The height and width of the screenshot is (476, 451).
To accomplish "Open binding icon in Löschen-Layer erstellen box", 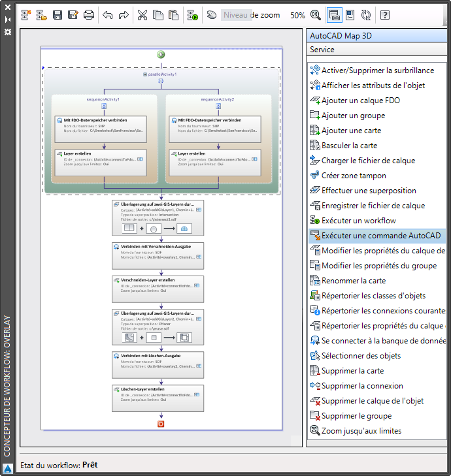I will (x=197, y=394).
